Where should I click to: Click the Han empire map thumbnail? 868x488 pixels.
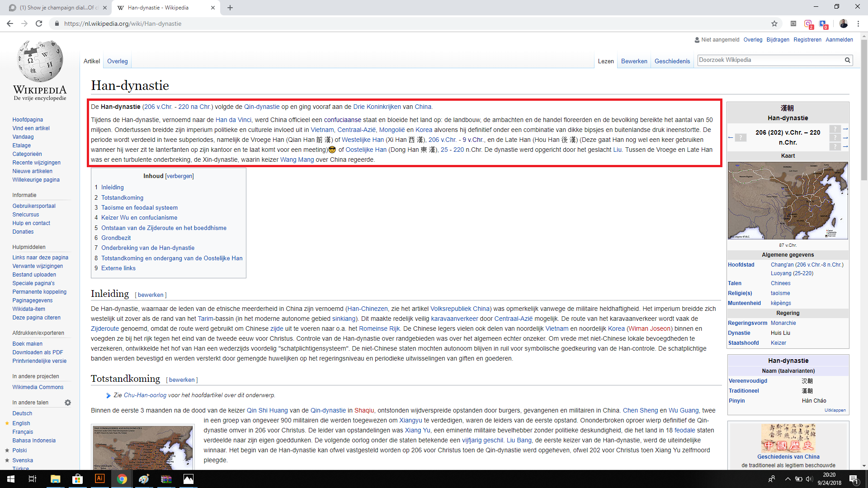click(788, 201)
